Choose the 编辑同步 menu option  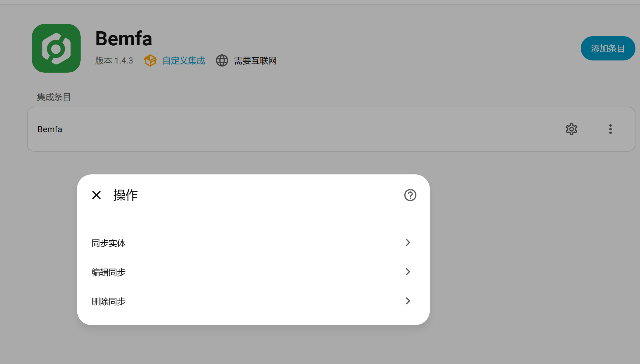tap(253, 272)
